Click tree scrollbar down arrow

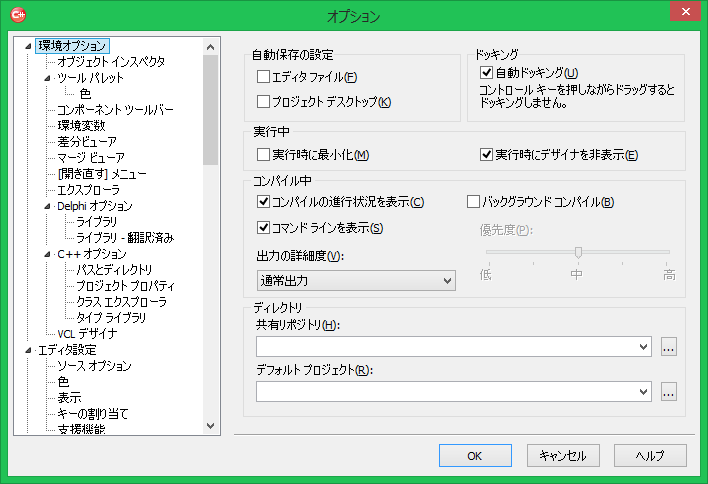(210, 425)
